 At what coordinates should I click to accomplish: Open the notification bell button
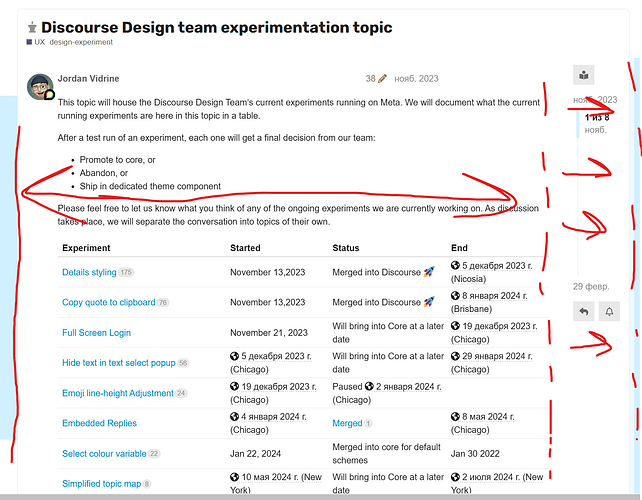609,312
